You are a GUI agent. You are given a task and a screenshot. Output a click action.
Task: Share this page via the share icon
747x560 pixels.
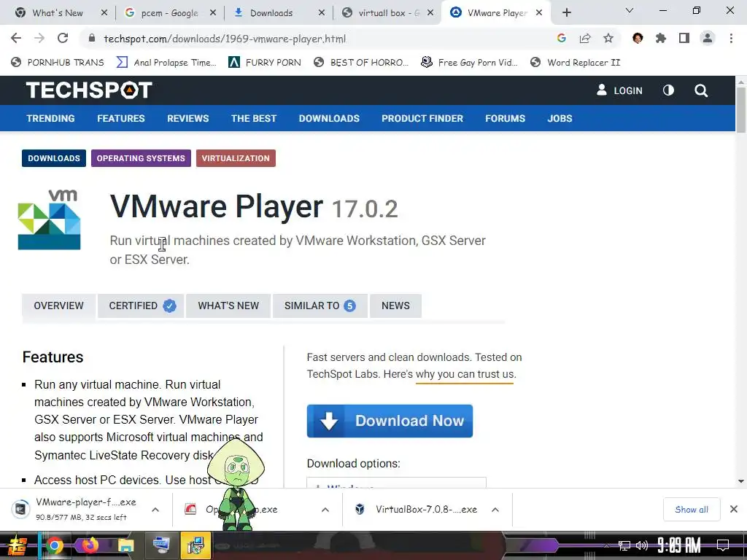[x=585, y=38]
